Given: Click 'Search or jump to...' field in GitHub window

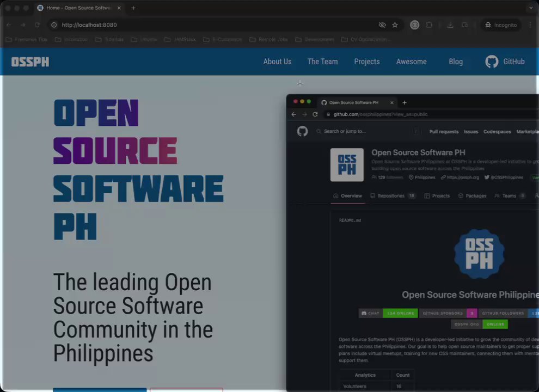Looking at the screenshot, I should coord(367,131).
